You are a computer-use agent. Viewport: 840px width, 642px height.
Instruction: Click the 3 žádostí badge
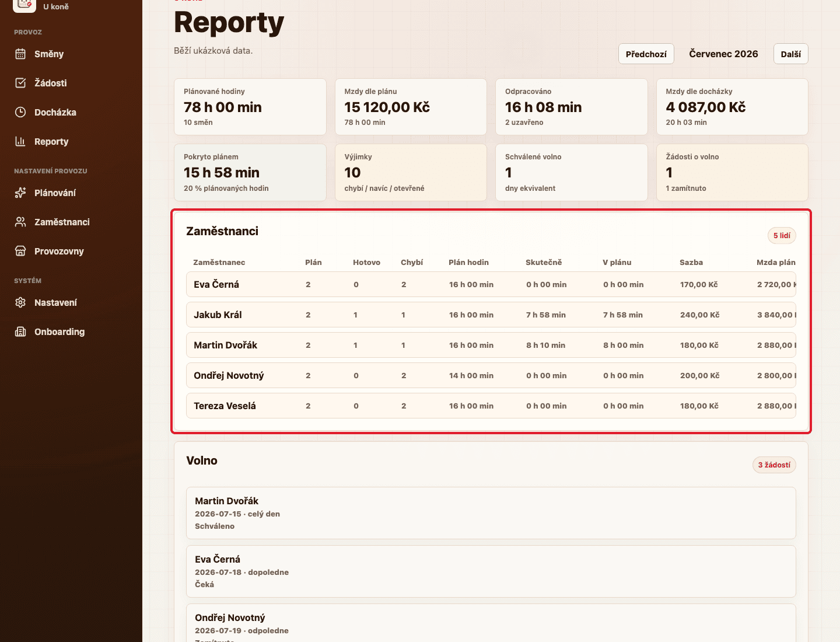(774, 465)
